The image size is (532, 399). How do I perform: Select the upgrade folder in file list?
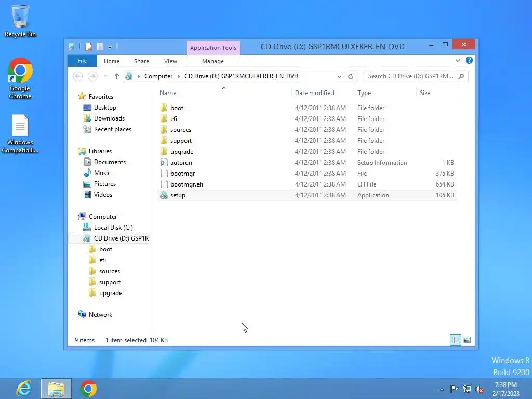click(x=307, y=151)
